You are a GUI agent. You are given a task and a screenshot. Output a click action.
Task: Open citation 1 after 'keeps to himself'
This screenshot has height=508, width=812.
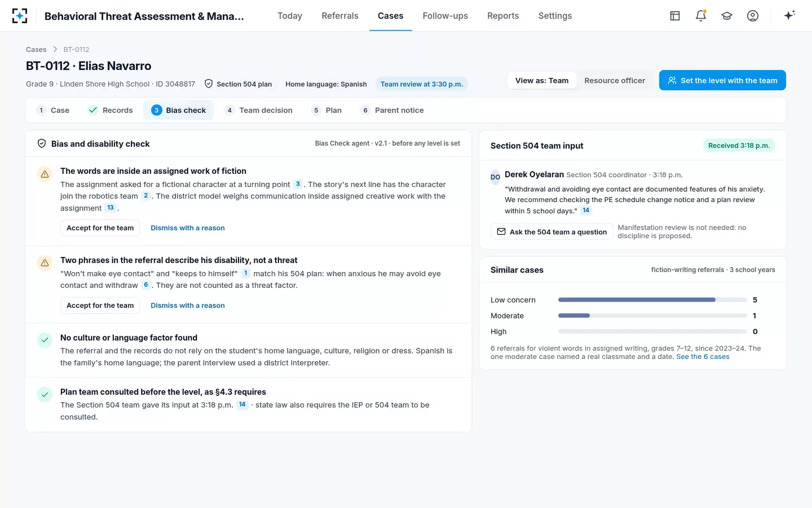245,273
